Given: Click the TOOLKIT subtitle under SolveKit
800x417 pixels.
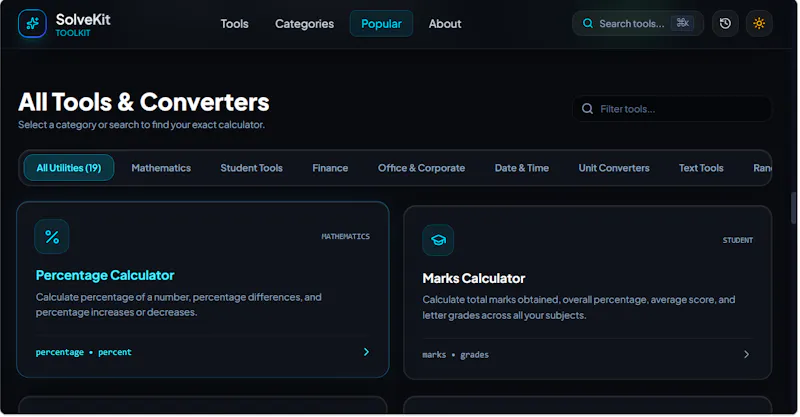Looking at the screenshot, I should 73,33.
